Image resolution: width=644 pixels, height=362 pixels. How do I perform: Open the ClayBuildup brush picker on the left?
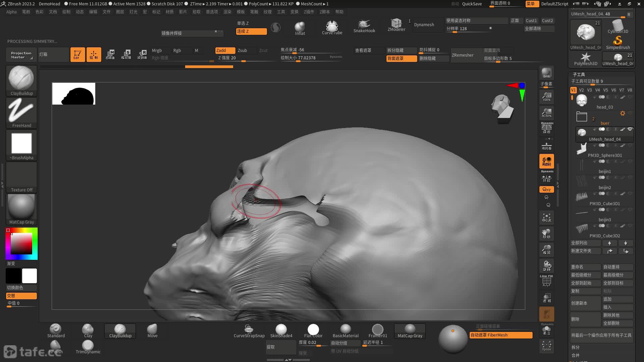tap(21, 81)
